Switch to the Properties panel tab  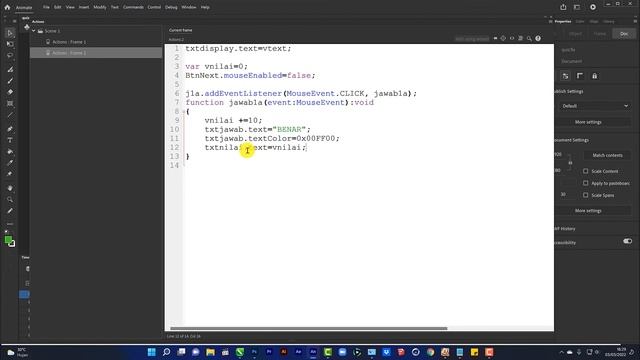(x=562, y=21)
